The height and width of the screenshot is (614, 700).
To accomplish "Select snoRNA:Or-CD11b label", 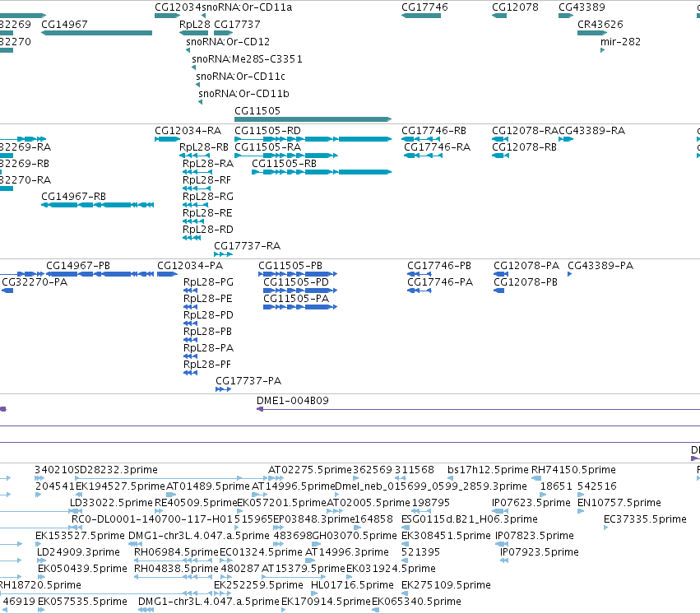I will [243, 94].
